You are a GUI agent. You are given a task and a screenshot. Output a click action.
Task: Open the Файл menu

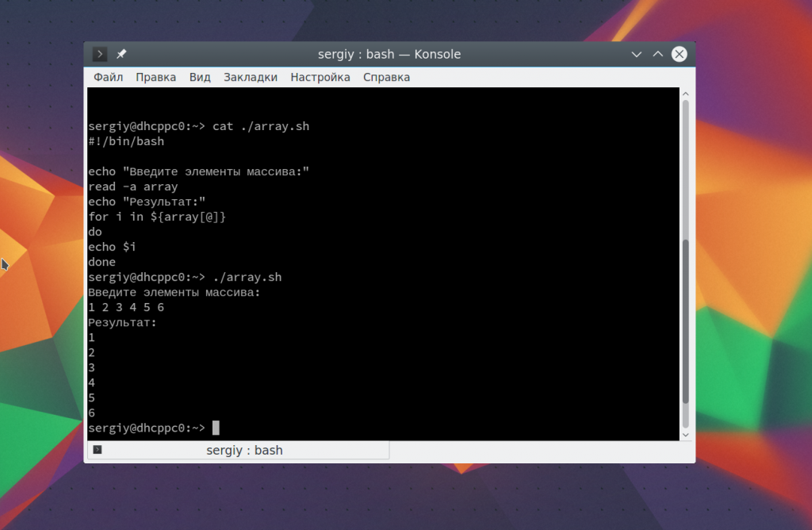click(108, 77)
